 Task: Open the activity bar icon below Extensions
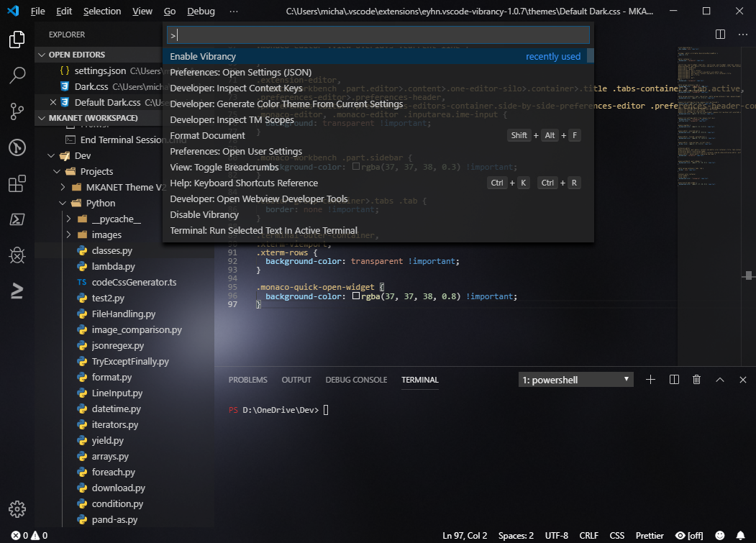(17, 219)
